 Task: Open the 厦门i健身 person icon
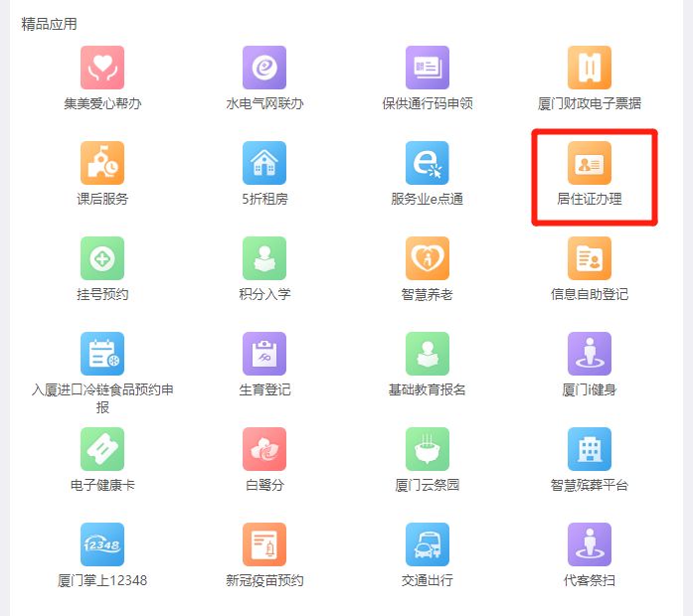(590, 354)
